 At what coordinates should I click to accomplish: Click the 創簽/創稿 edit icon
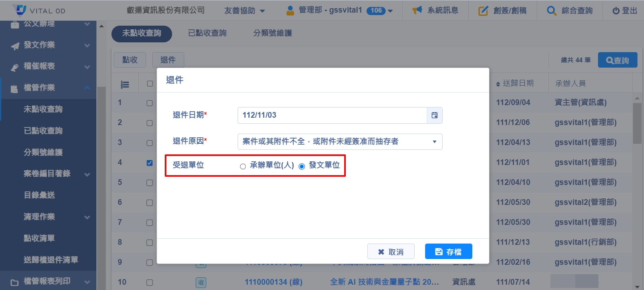(x=483, y=11)
